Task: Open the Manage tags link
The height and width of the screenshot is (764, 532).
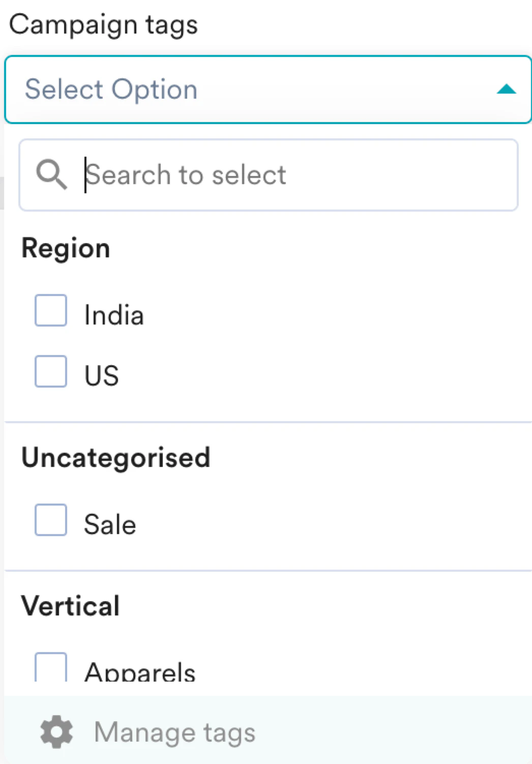Action: (174, 732)
